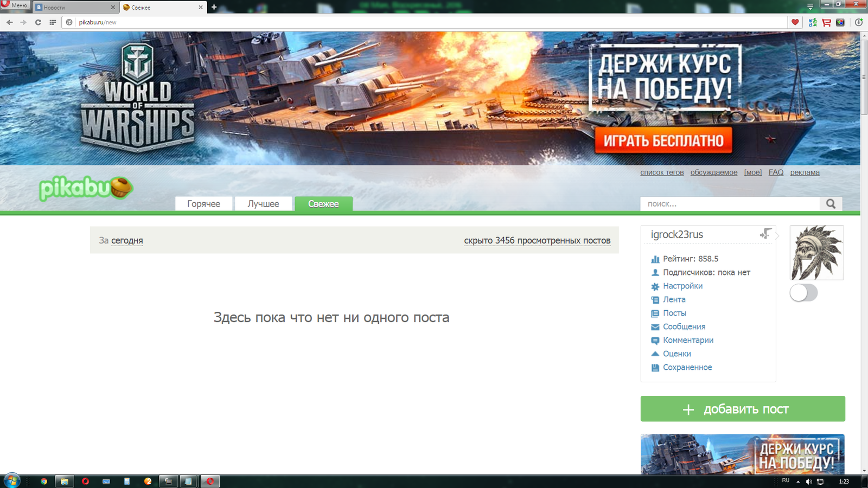Expand the tab list menu arrow
Image resolution: width=868 pixels, height=488 pixels.
[x=810, y=7]
